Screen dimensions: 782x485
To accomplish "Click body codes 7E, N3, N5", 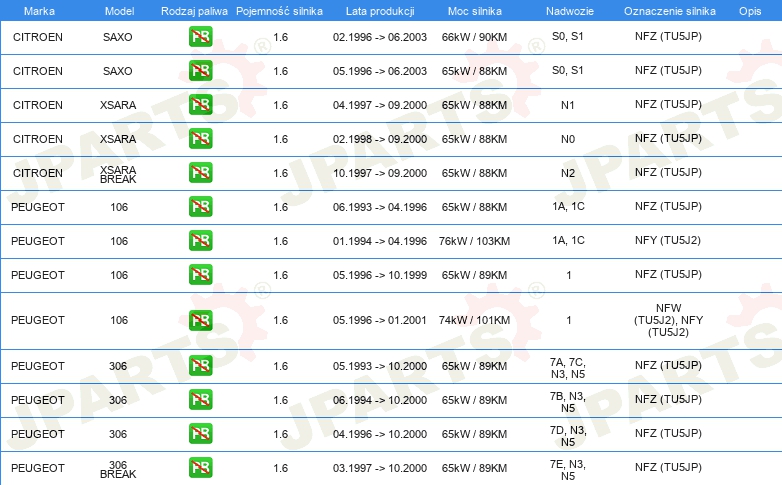I will [x=568, y=470].
